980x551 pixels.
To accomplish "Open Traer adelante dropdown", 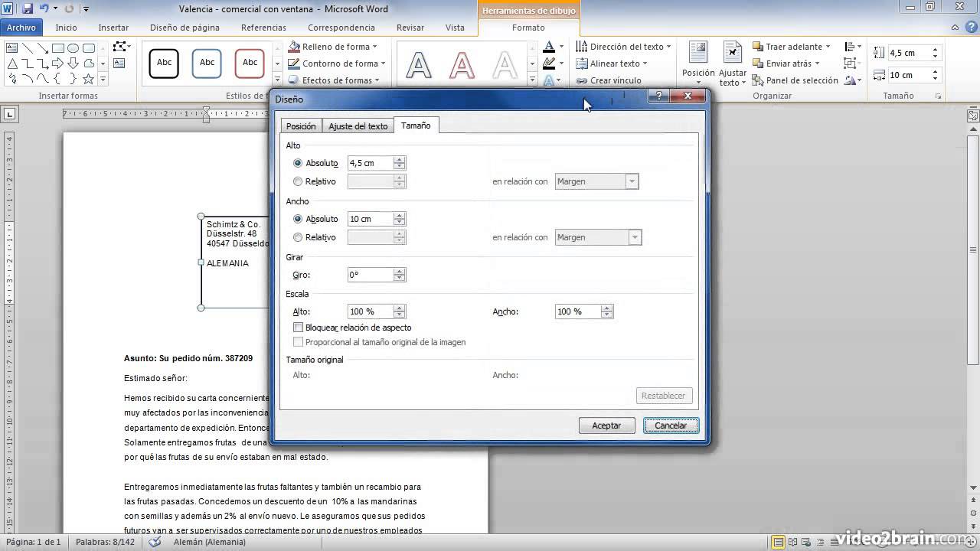I will (x=792, y=47).
